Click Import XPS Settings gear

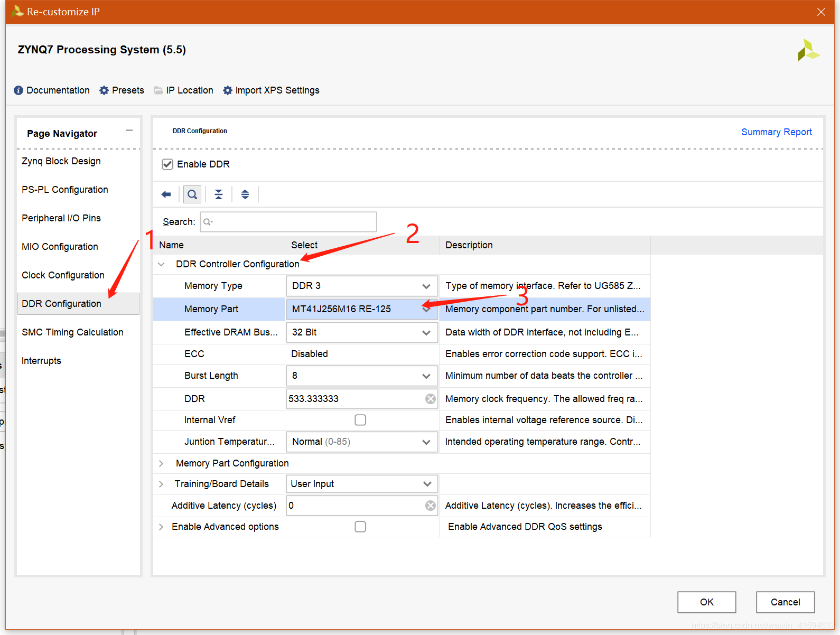coord(228,90)
